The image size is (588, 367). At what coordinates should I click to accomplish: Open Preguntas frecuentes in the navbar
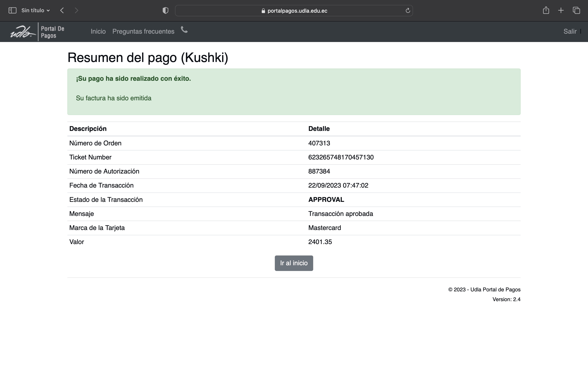tap(143, 31)
